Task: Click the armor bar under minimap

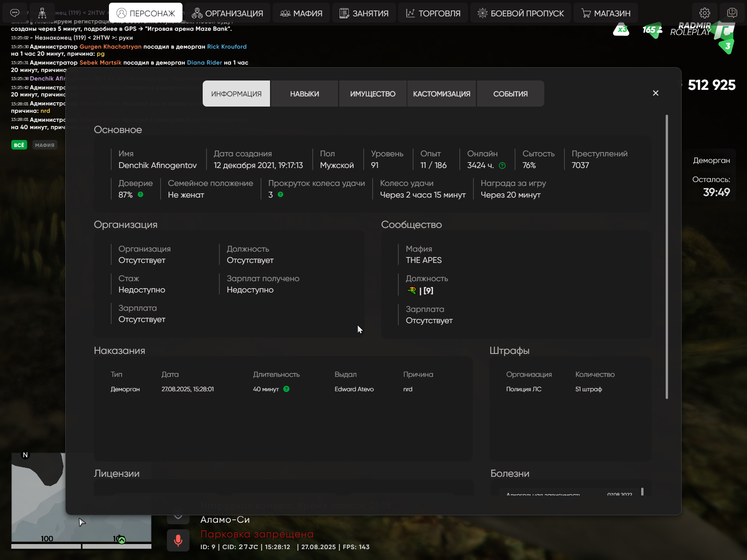Action: coord(117,546)
